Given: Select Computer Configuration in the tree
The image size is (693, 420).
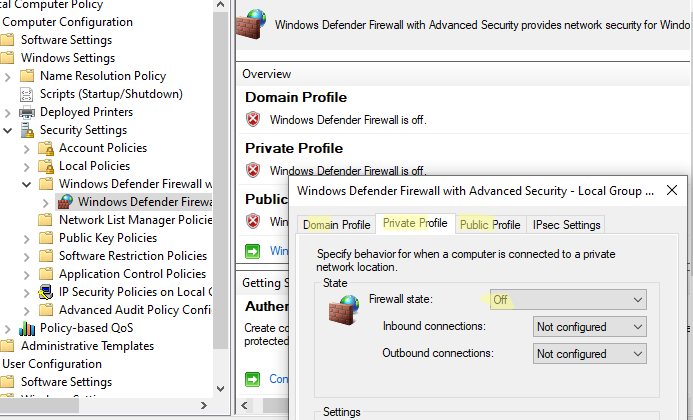Looking at the screenshot, I should [x=67, y=22].
